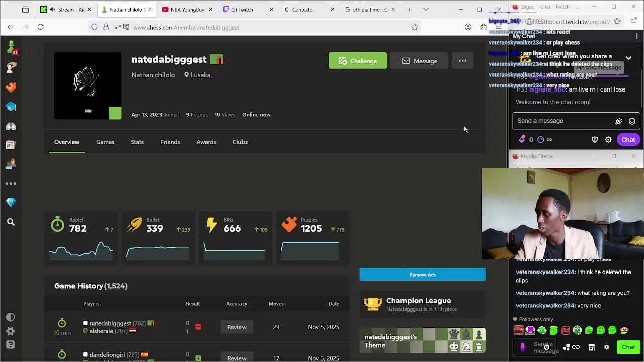The width and height of the screenshot is (644, 362).
Task: Click Firefox back arrow button
Action: [11, 27]
